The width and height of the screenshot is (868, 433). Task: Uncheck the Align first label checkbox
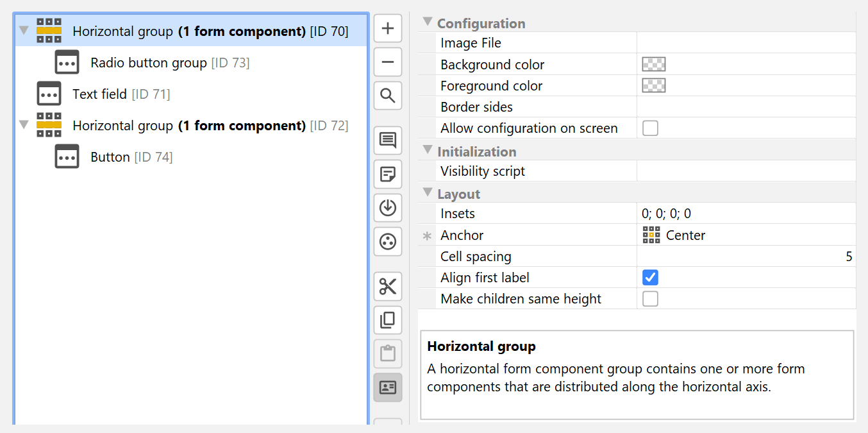[650, 278]
